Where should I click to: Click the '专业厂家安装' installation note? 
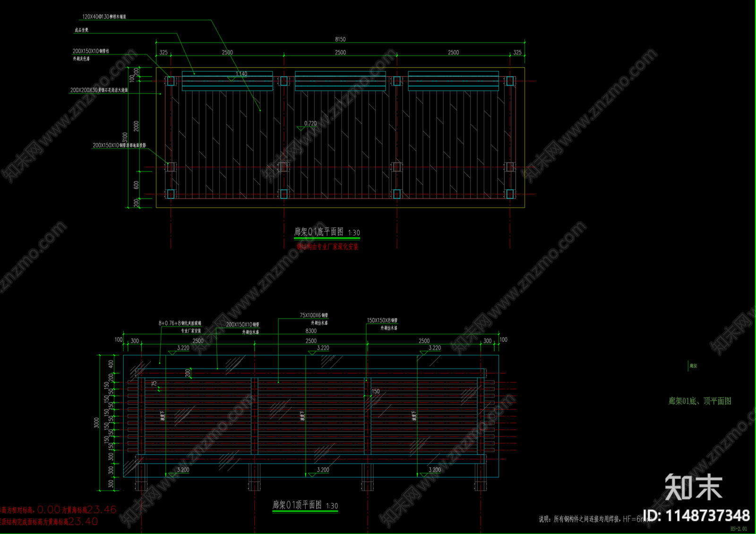(191, 331)
